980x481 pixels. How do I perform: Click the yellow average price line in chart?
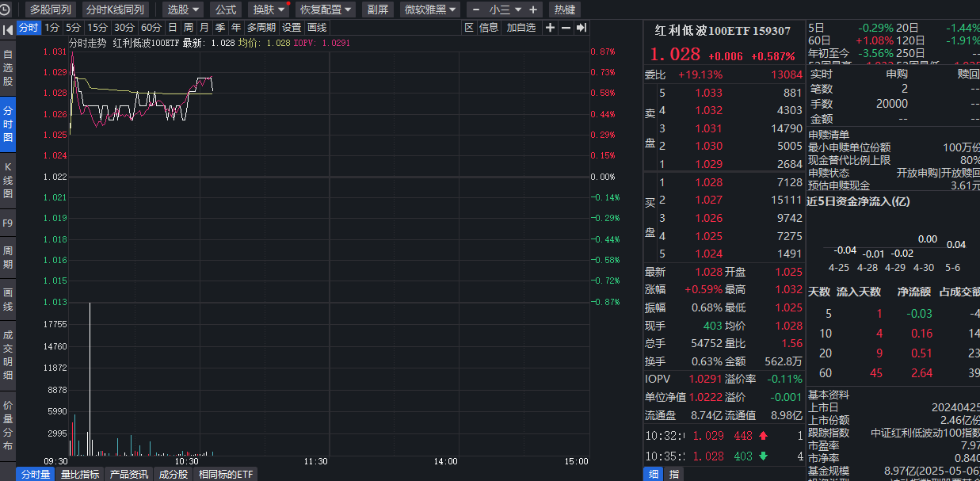[143, 92]
